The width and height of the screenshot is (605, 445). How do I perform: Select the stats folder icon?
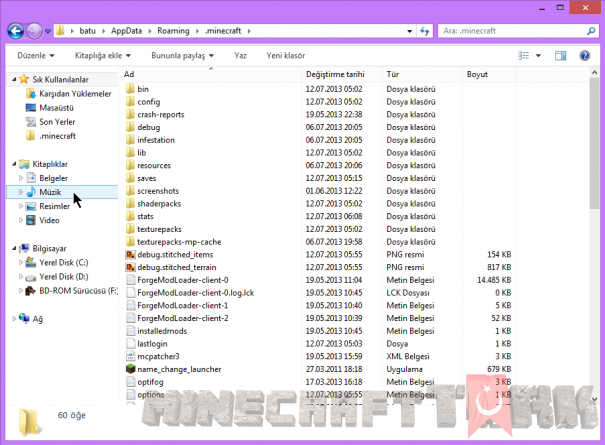pos(130,216)
